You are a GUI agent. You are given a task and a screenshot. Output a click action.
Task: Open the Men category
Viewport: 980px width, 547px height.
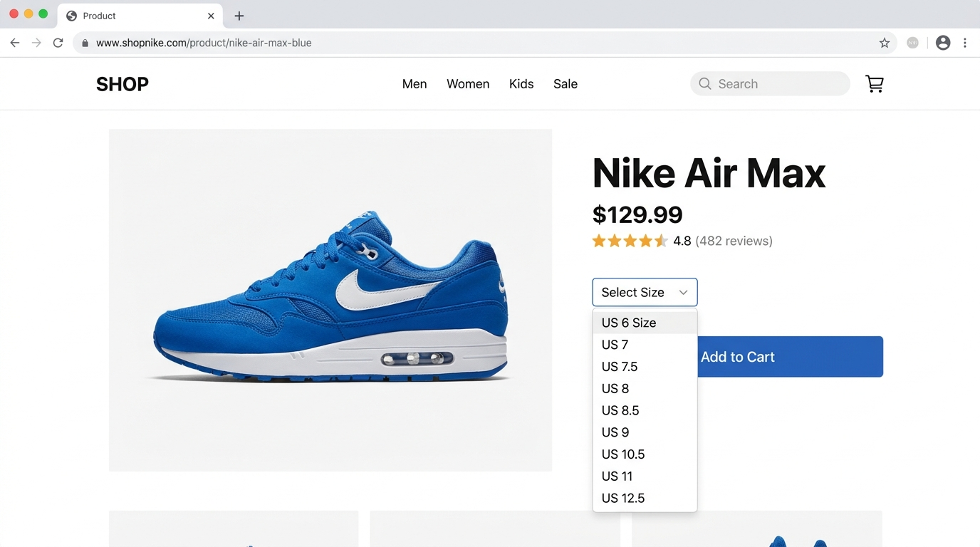click(415, 84)
